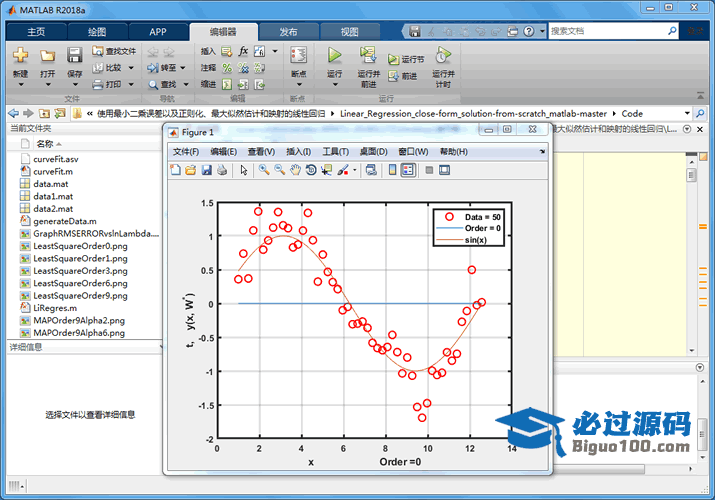Open the 插入(I) menu in Figure 1
This screenshot has height=500, width=715.
tap(299, 151)
